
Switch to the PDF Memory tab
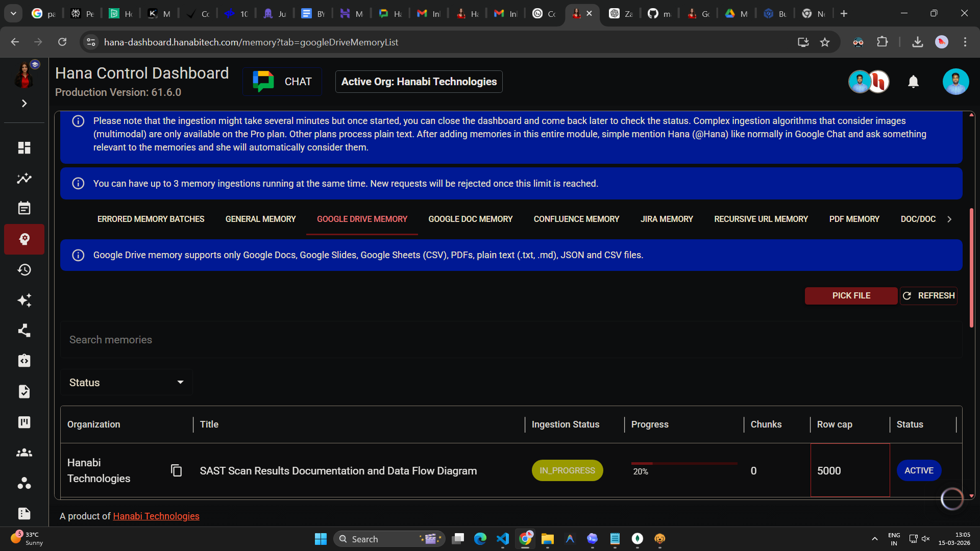pos(854,219)
